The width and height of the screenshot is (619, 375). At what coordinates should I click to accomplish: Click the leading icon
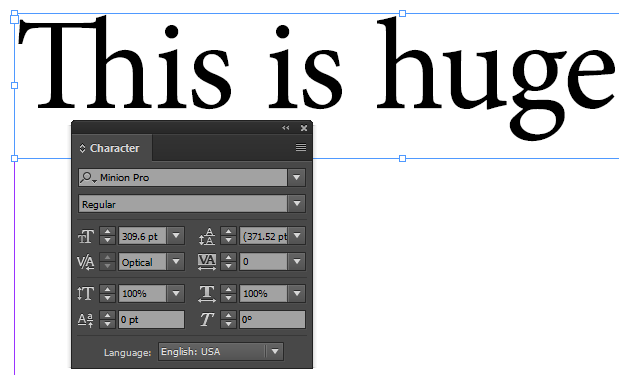pyautogui.click(x=207, y=236)
